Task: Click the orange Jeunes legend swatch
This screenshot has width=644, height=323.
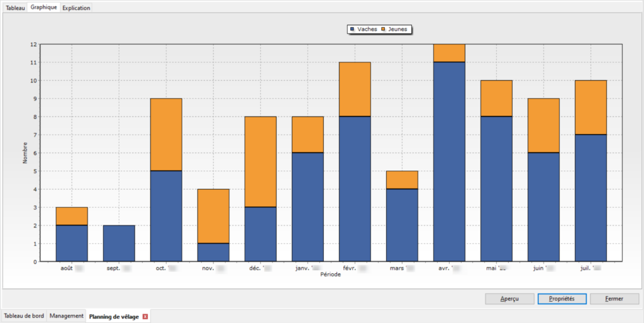Action: tap(384, 30)
